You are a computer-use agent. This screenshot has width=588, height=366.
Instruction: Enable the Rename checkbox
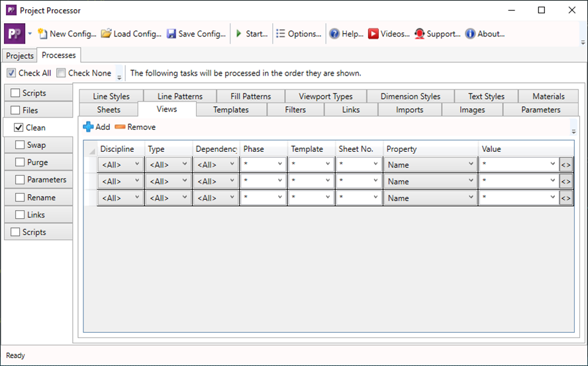coord(20,197)
